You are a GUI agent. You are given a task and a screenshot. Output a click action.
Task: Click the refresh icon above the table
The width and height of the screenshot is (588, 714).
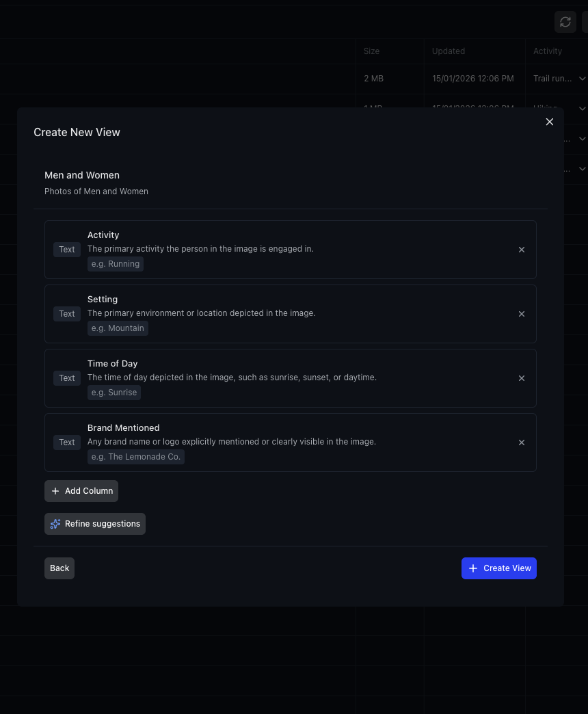tap(565, 21)
